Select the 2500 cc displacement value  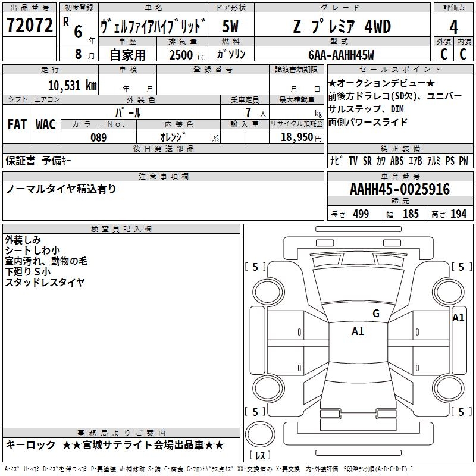pyautogui.click(x=181, y=55)
